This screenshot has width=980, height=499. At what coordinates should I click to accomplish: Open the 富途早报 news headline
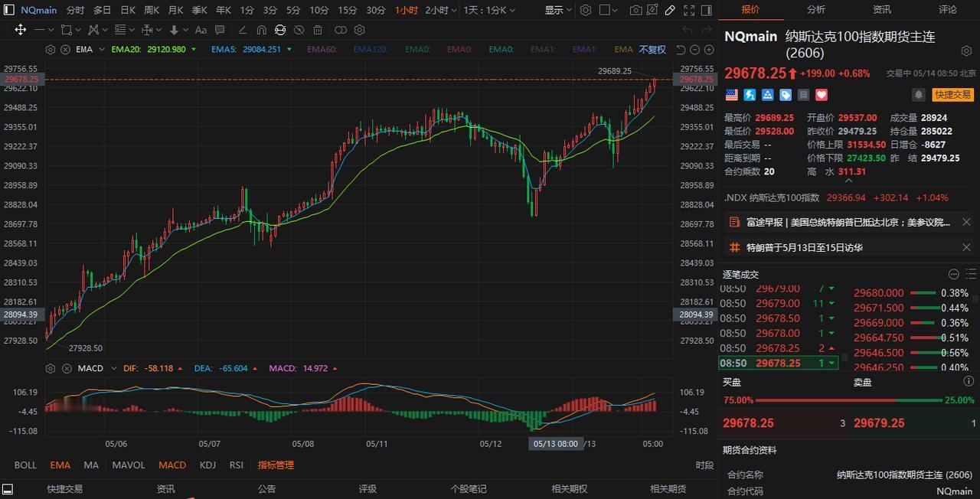(848, 222)
